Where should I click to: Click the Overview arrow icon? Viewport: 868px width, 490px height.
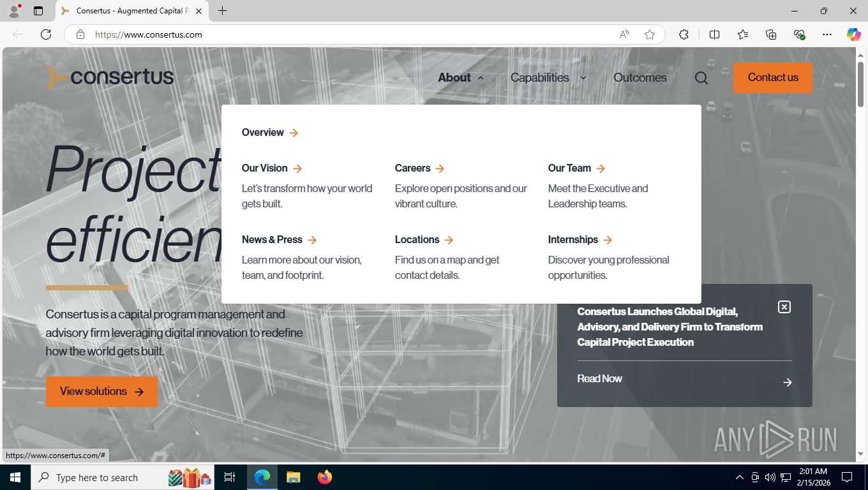click(x=294, y=133)
